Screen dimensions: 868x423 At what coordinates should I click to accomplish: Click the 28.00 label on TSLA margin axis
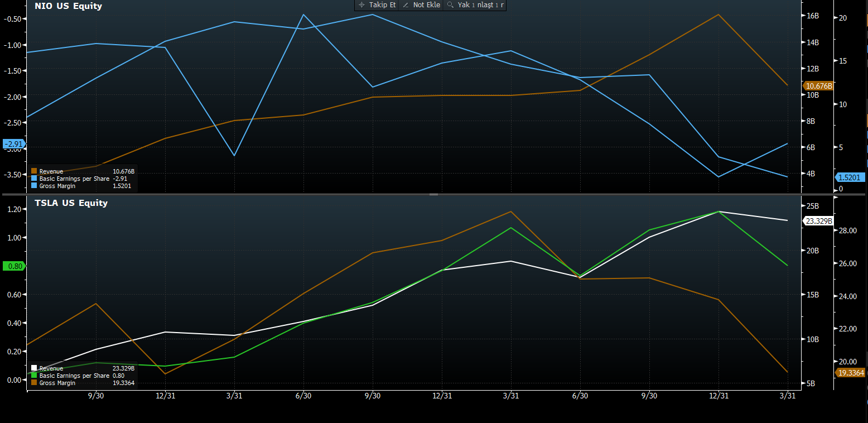847,230
